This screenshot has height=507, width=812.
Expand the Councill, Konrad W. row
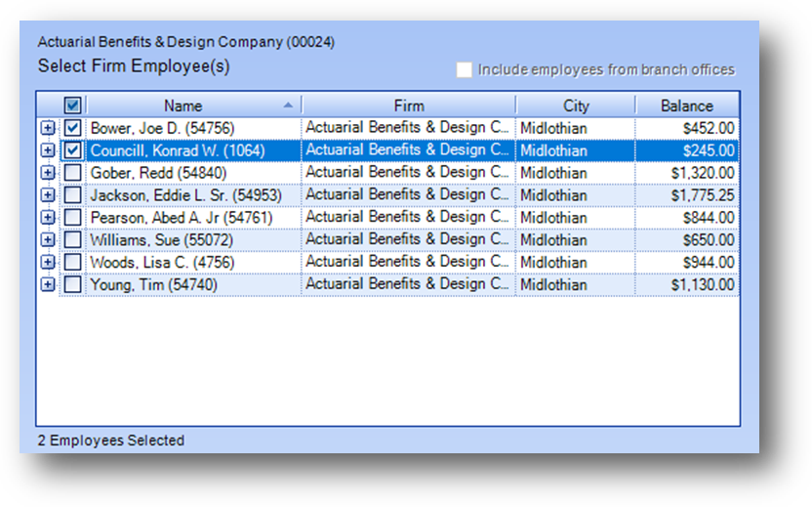pos(48,150)
